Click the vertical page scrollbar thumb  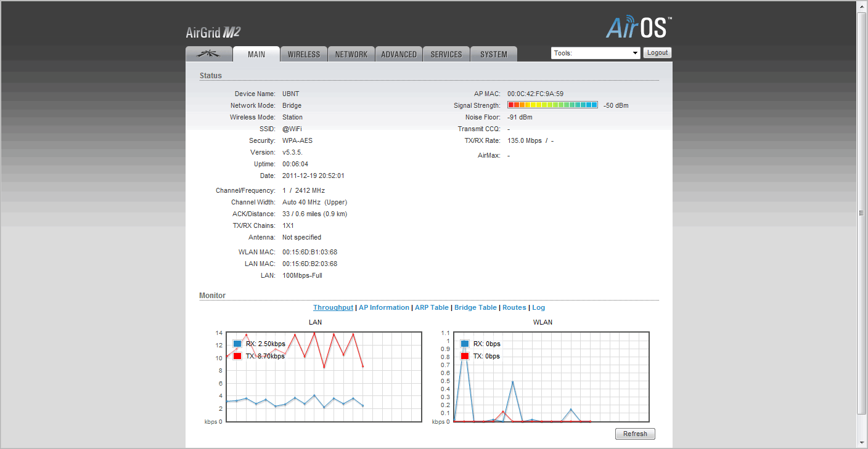point(862,212)
